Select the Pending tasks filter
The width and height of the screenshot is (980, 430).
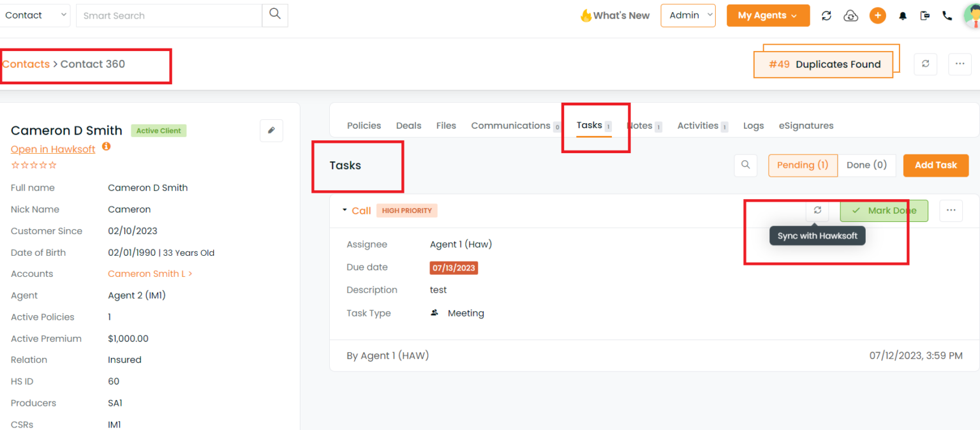pyautogui.click(x=803, y=165)
